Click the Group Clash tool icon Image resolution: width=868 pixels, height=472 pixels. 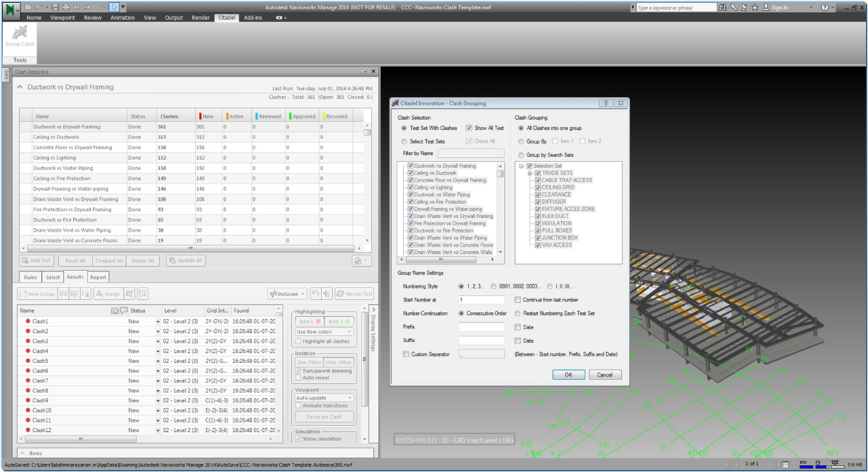(19, 32)
